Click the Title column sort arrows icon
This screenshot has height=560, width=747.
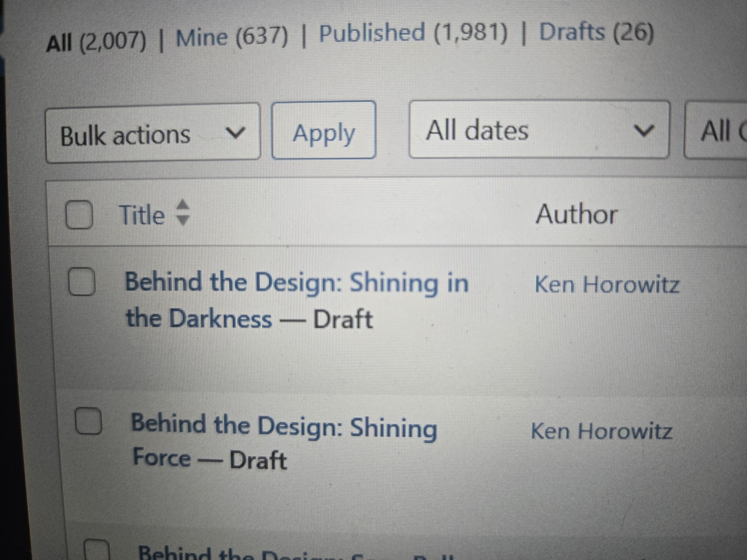point(183,213)
